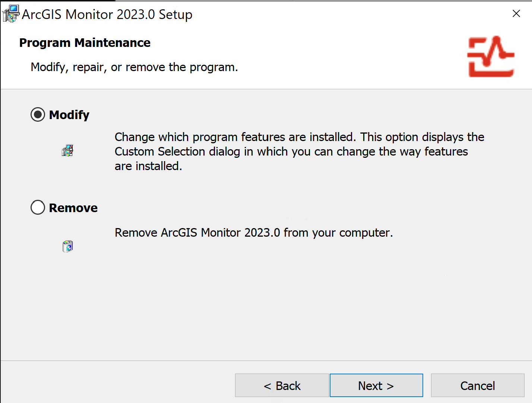Click the Program Maintenance heading
532x403 pixels.
[85, 43]
